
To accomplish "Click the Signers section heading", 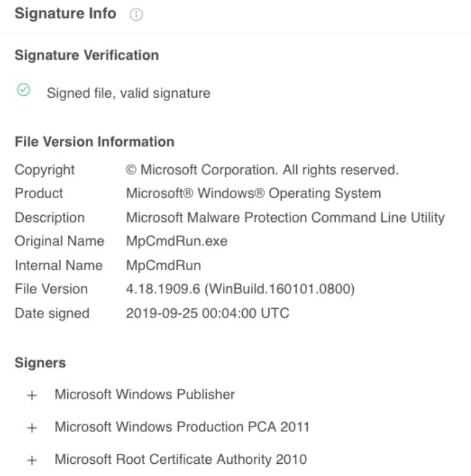I will [40, 363].
